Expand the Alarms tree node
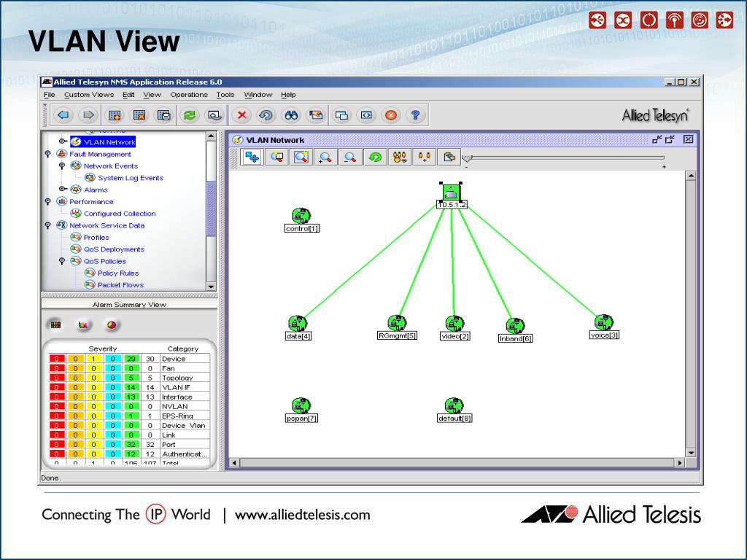The height and width of the screenshot is (560, 747). pyautogui.click(x=62, y=189)
